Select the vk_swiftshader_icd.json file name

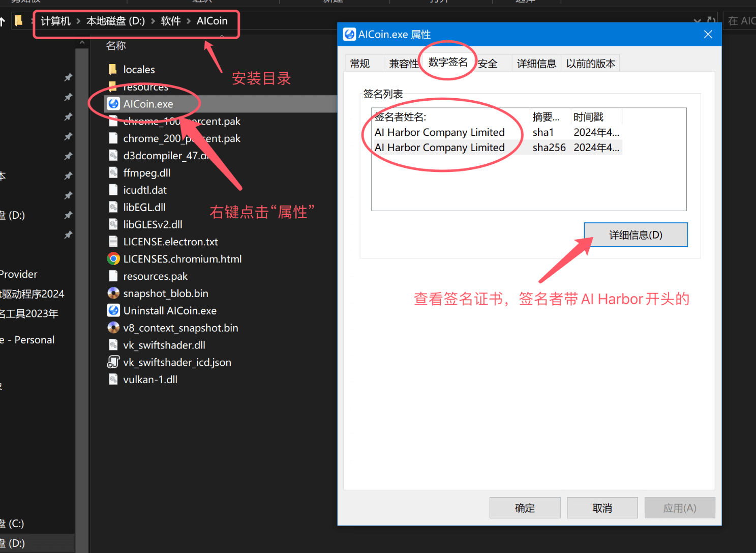pyautogui.click(x=177, y=362)
